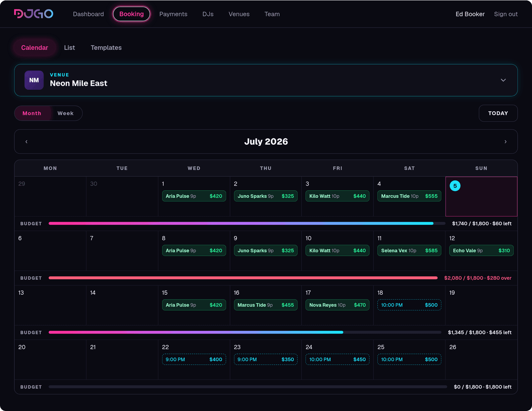The image size is (532, 411).
Task: Click the NM venue avatar icon
Action: [x=34, y=80]
